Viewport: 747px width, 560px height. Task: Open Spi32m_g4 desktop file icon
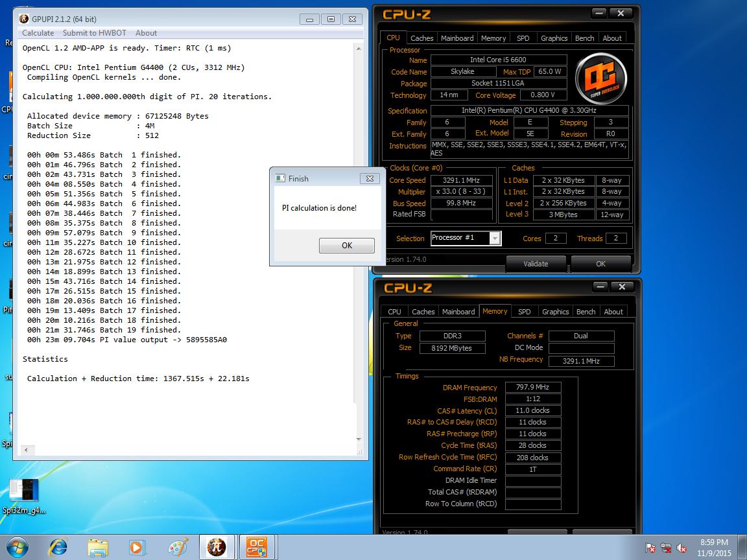click(24, 496)
